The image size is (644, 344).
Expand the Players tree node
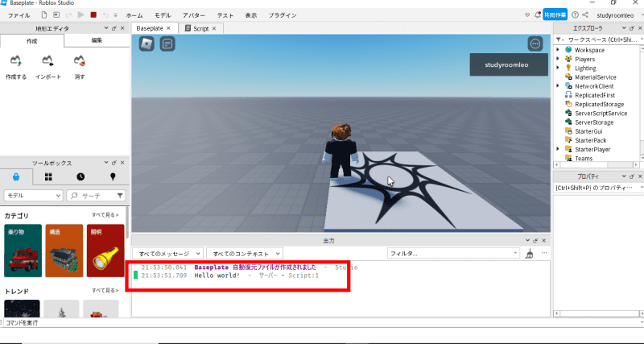point(558,59)
